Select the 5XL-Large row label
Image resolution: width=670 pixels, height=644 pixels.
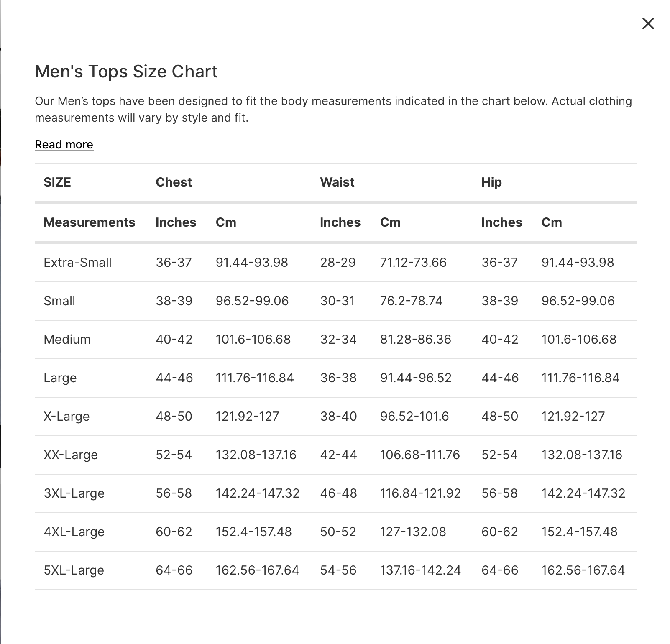(x=74, y=570)
